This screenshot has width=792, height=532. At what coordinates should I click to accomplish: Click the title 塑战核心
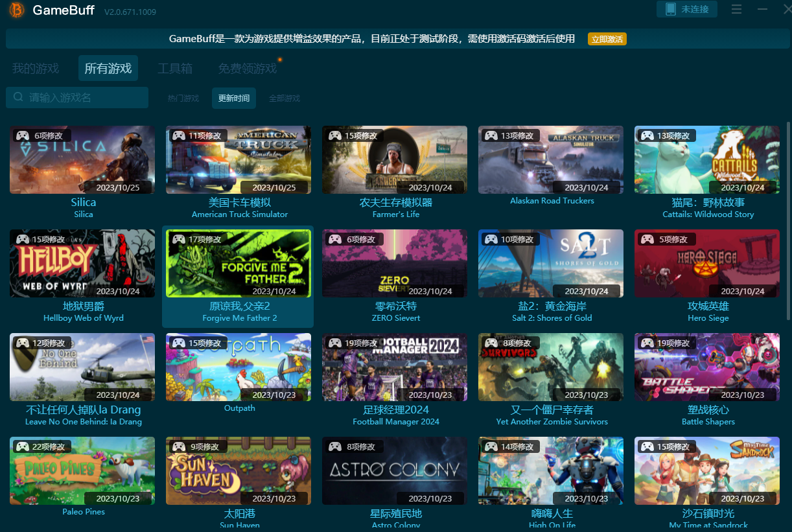tap(708, 410)
